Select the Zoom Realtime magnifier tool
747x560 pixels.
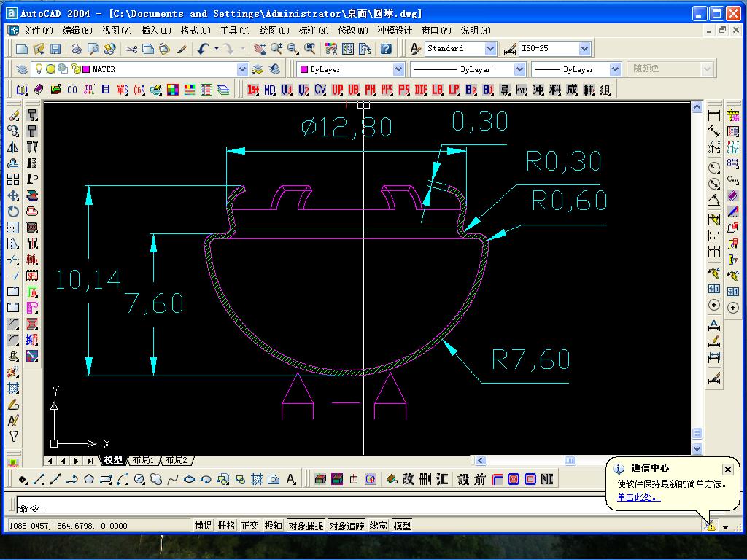pos(276,49)
